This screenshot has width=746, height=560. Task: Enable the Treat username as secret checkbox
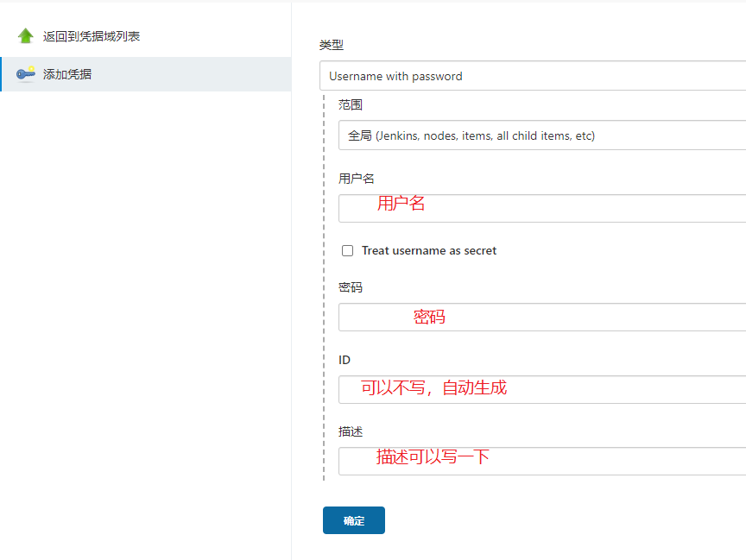click(x=348, y=251)
